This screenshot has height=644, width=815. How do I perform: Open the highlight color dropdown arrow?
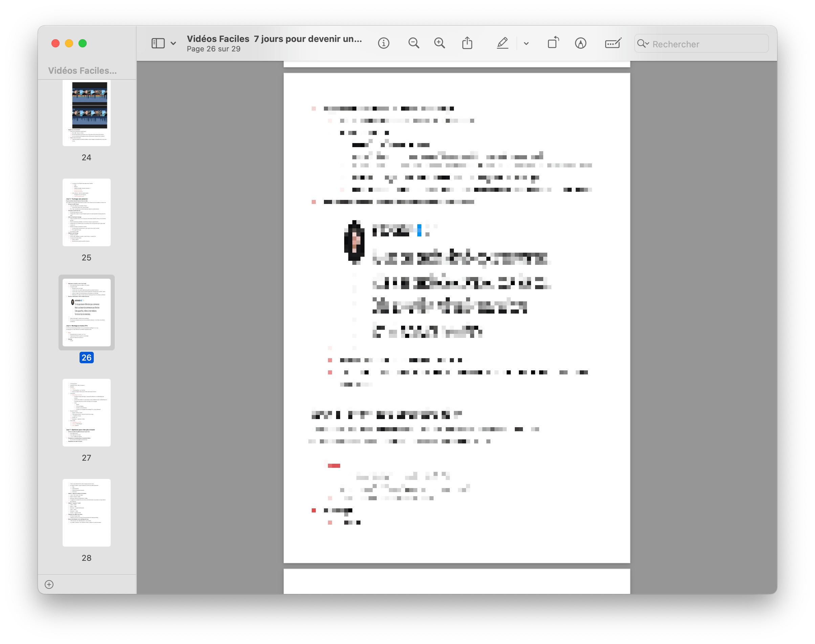click(526, 43)
